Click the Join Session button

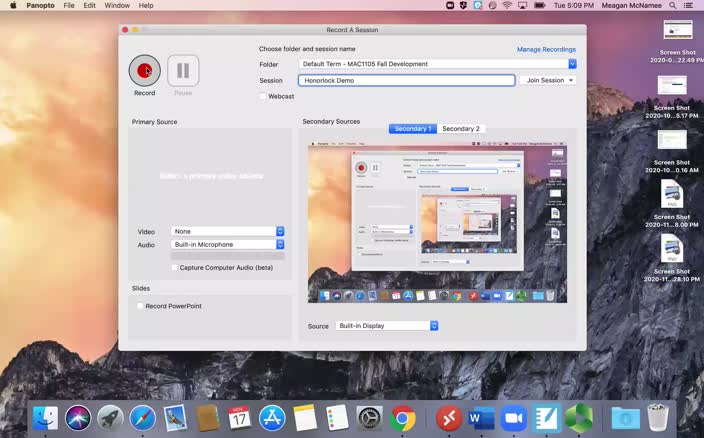549,80
